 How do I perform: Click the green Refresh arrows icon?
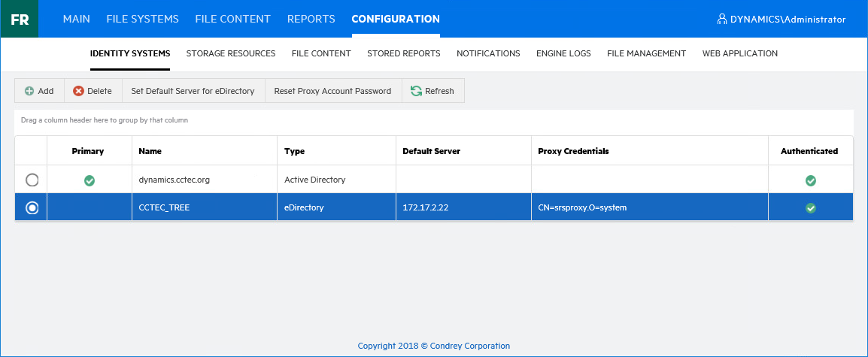coord(416,91)
